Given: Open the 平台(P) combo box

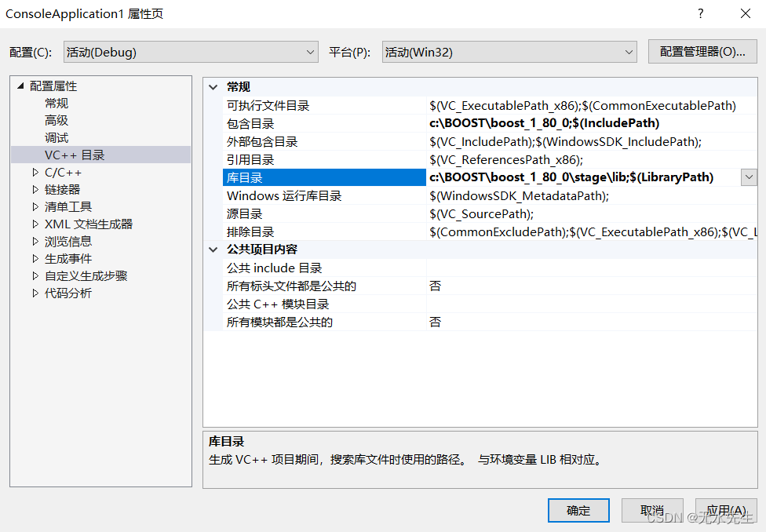Looking at the screenshot, I should (x=628, y=51).
